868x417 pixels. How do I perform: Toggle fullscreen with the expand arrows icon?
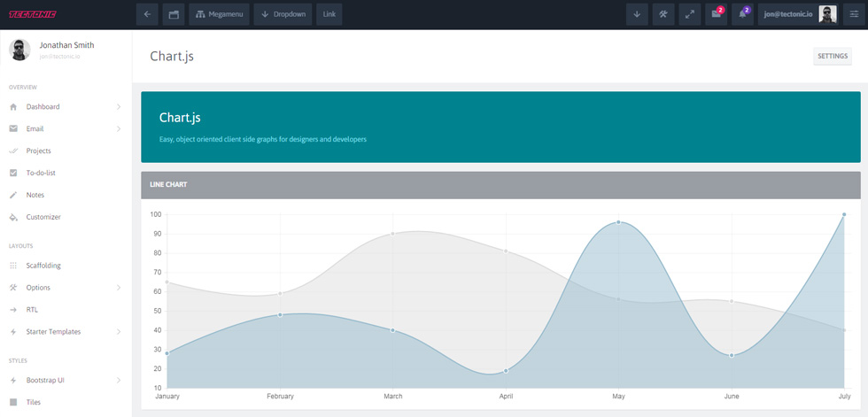(x=690, y=14)
